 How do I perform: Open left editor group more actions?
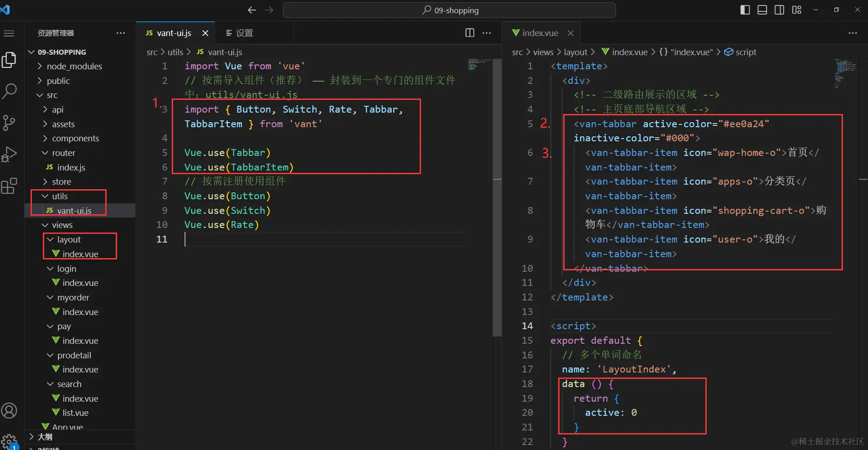tap(487, 33)
